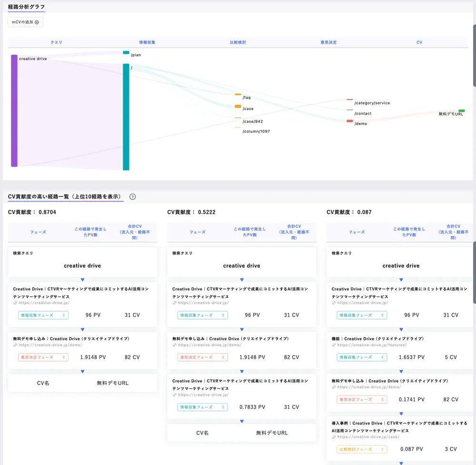Click the mCVの追加 button
The width and height of the screenshot is (476, 465).
[26, 22]
